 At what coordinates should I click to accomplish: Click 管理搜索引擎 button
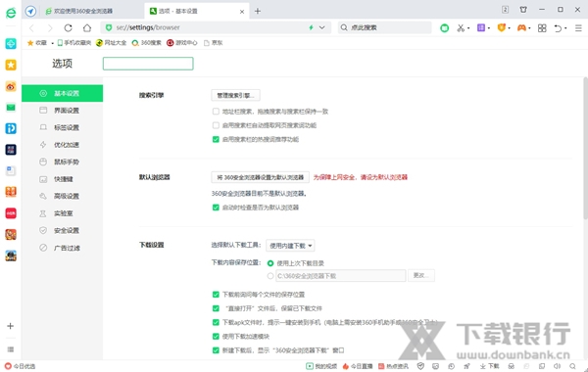point(235,95)
